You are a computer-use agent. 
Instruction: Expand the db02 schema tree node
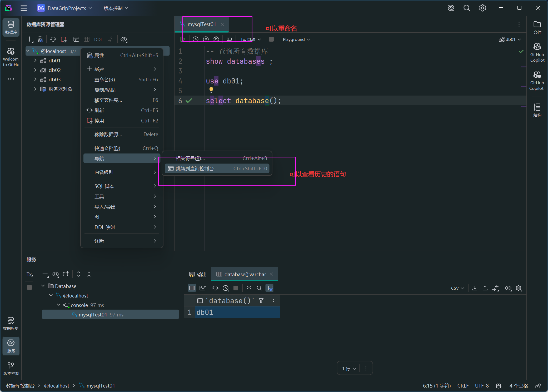pyautogui.click(x=35, y=70)
